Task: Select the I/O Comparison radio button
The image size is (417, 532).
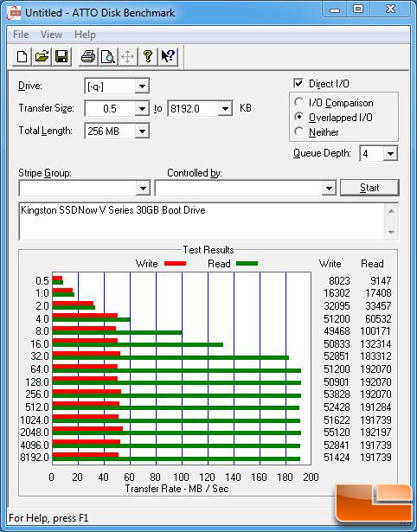Action: (299, 102)
